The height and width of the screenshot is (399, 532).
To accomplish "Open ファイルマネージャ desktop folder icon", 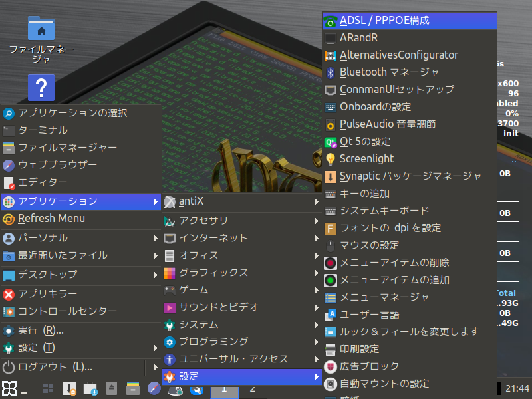I will [x=41, y=29].
